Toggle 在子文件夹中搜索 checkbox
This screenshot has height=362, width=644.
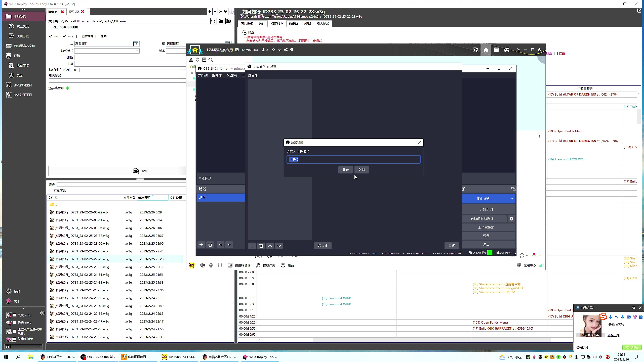(51, 27)
